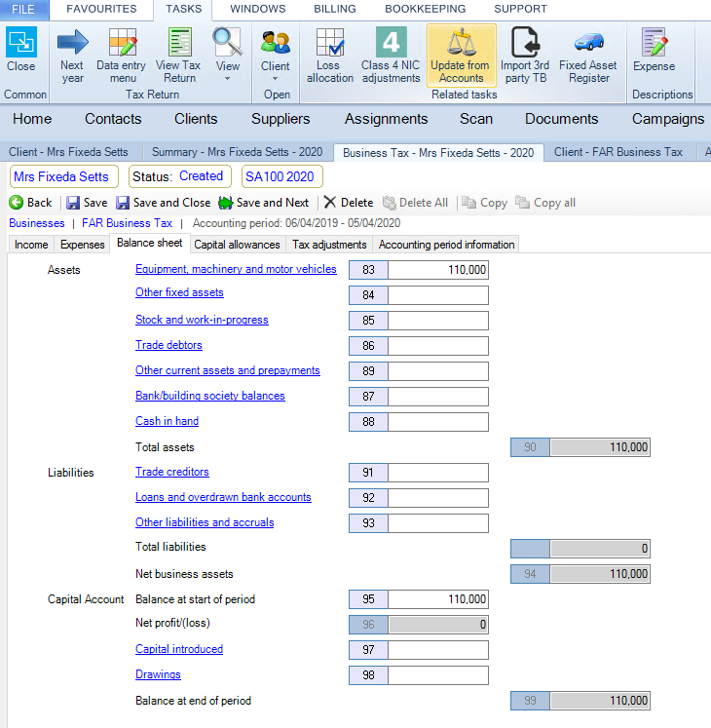Click the Delete X button
The image size is (711, 728).
click(x=349, y=203)
